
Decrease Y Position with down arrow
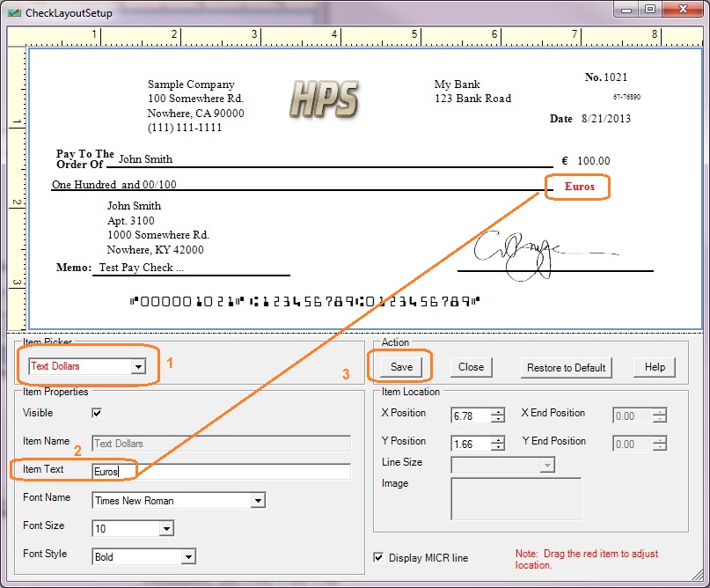point(498,448)
